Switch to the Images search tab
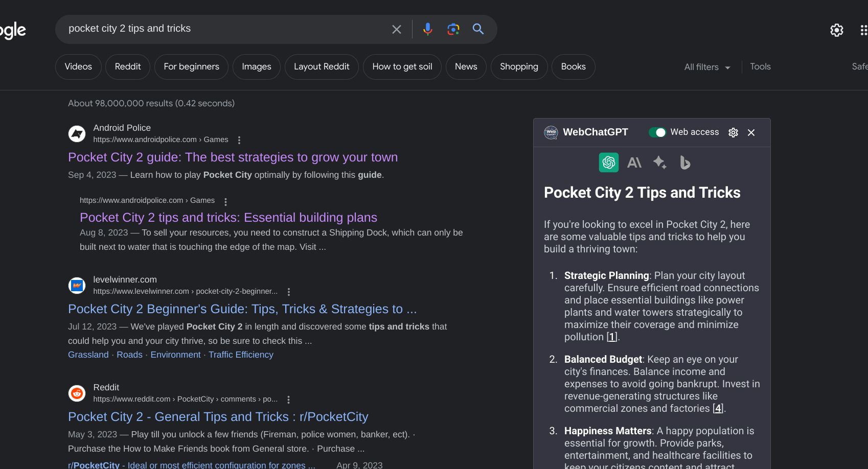Screen dimensions: 868x469 click(x=256, y=66)
